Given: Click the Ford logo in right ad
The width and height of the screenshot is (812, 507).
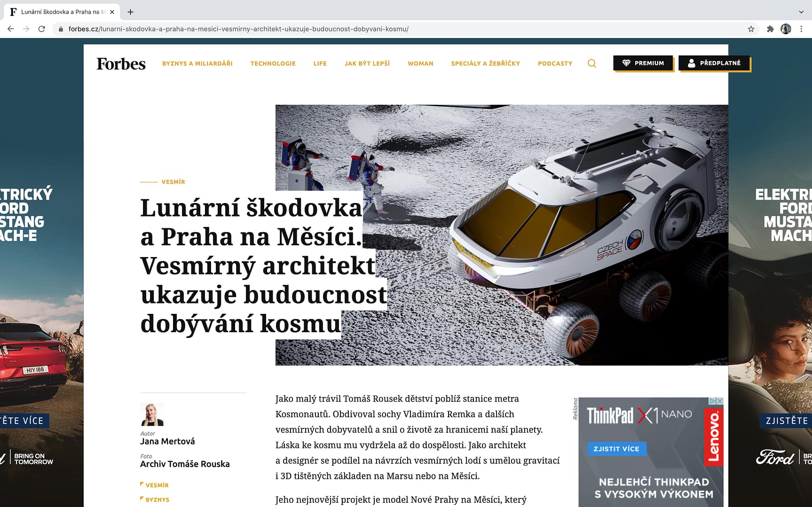Looking at the screenshot, I should 775,457.
